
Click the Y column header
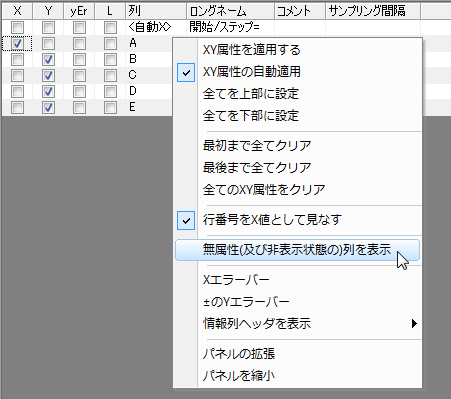coord(48,11)
